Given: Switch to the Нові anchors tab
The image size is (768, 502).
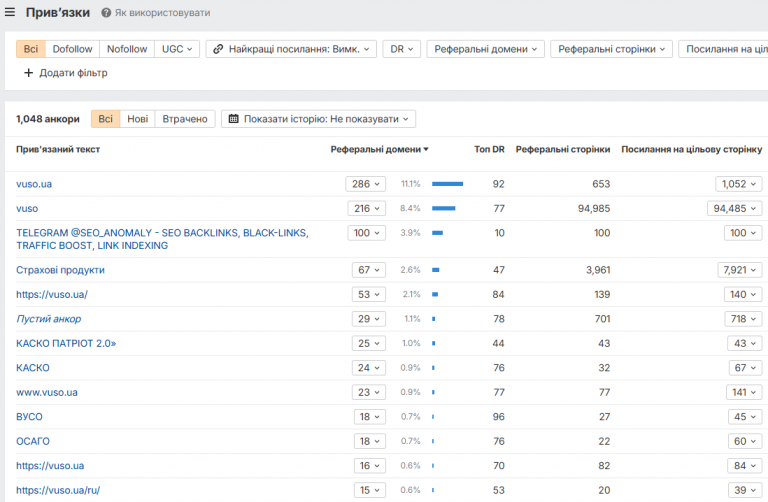Looking at the screenshot, I should 138,119.
